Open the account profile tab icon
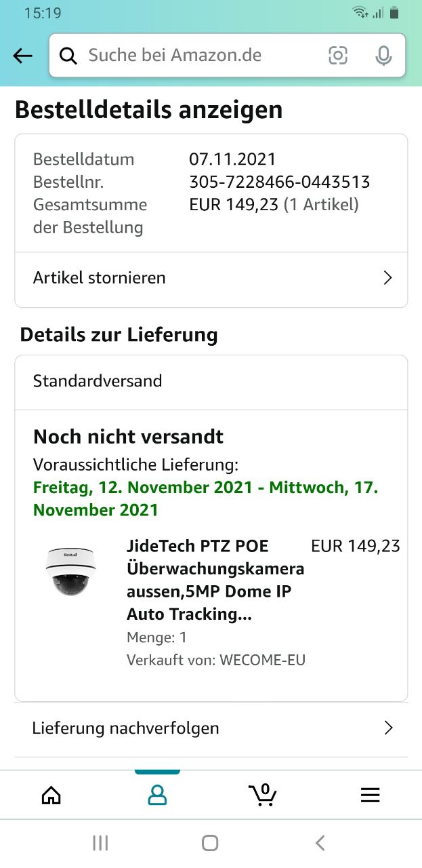 pos(157,795)
